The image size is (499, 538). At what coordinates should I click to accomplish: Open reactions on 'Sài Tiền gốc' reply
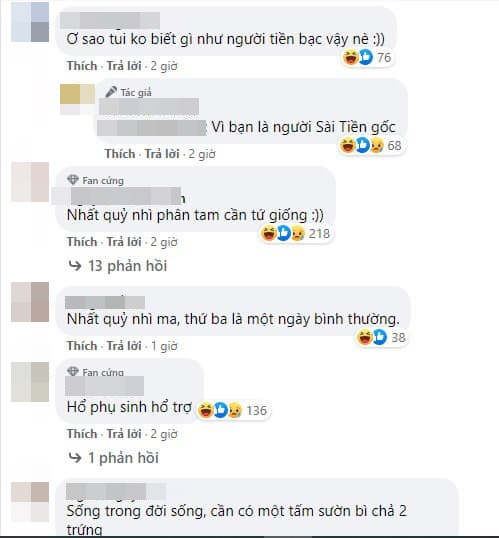(x=371, y=145)
